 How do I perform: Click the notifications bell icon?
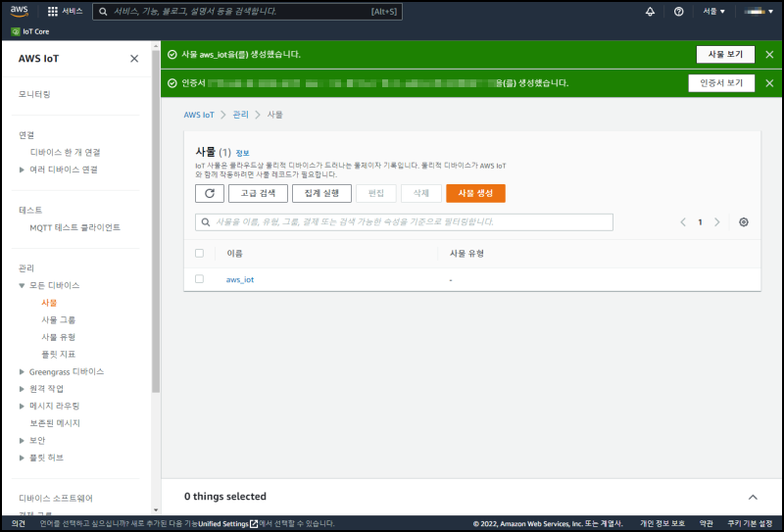pyautogui.click(x=650, y=12)
